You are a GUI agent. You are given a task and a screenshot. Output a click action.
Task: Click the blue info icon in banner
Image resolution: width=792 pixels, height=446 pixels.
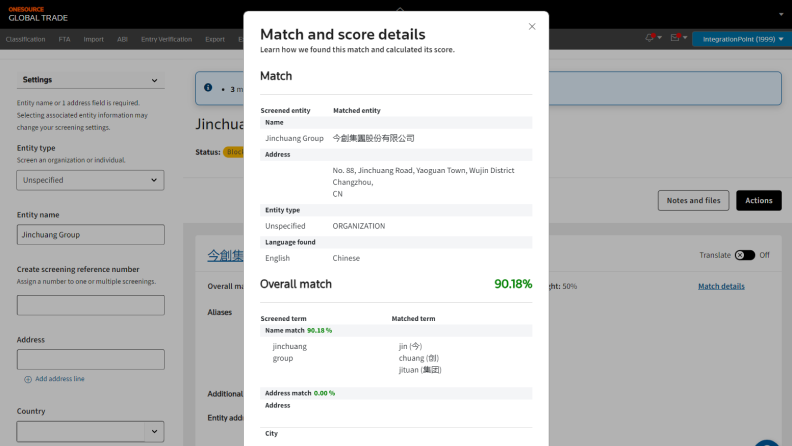[x=208, y=88]
